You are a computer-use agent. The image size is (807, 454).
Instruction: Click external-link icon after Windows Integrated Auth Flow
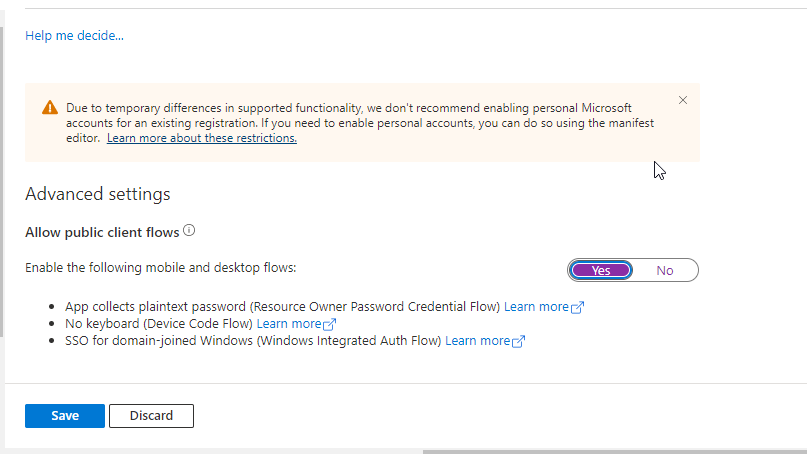pyautogui.click(x=518, y=342)
